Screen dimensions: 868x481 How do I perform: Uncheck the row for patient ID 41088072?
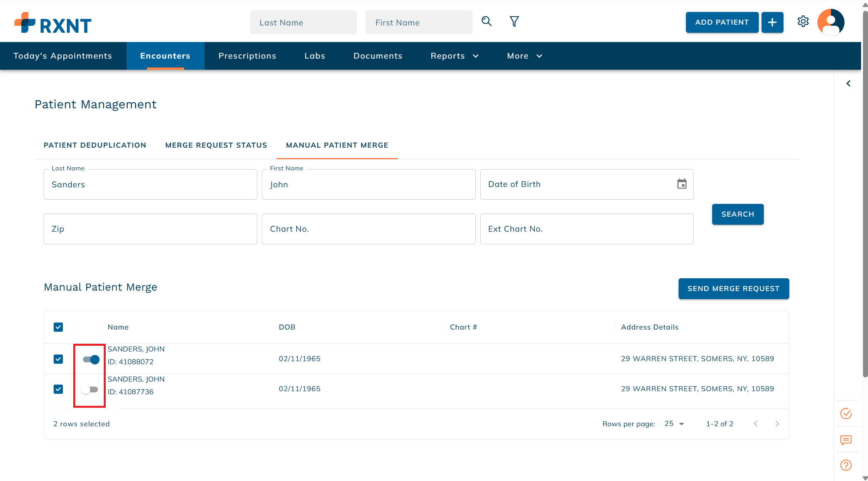[x=58, y=359]
